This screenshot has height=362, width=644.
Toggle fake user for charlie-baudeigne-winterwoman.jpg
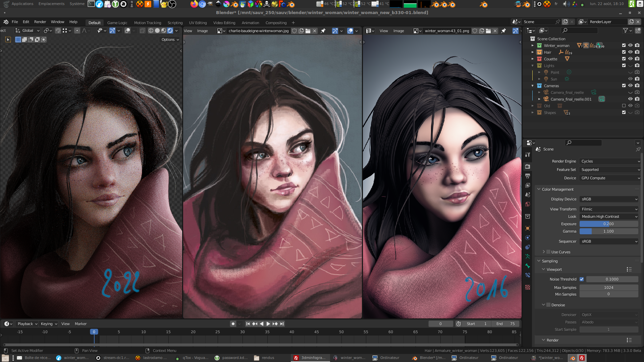click(294, 31)
